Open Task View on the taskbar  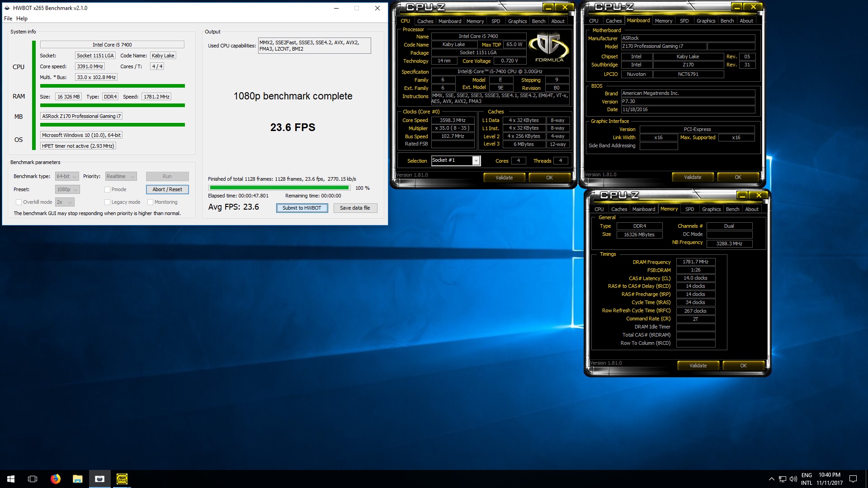[33, 479]
